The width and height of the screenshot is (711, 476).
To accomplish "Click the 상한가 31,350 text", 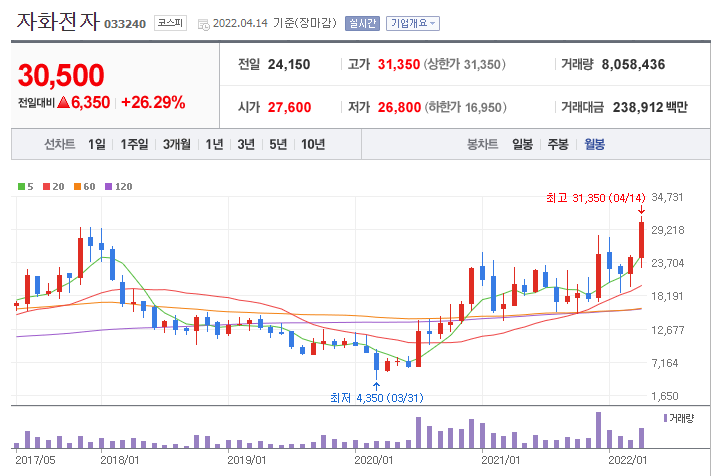I will (464, 64).
